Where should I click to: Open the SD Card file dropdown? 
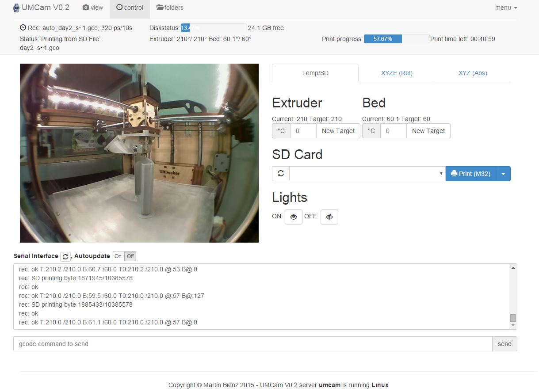[367, 174]
